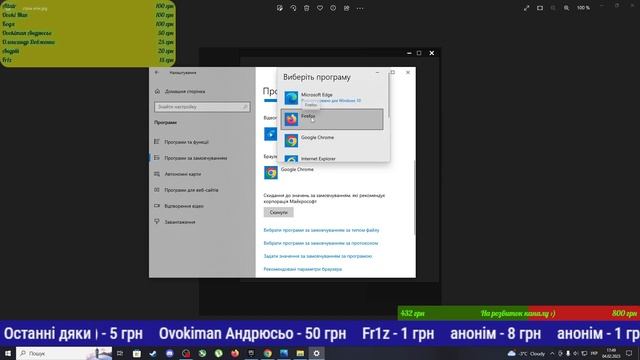Choose Firefox in program chooser popup

point(332,119)
